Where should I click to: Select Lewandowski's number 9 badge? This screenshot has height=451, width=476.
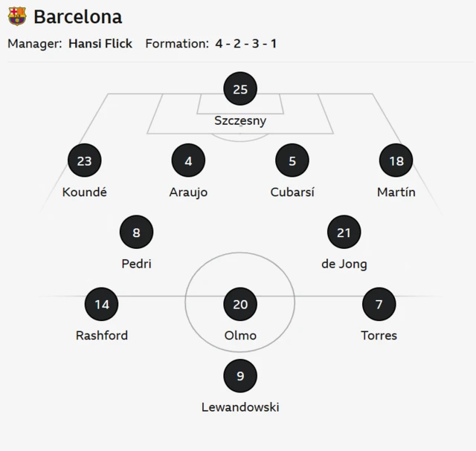[240, 376]
